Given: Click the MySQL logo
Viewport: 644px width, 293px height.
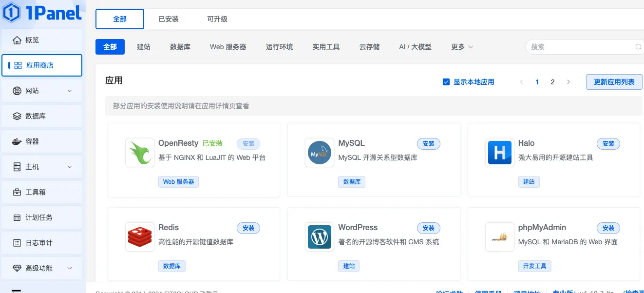Looking at the screenshot, I should (320, 153).
